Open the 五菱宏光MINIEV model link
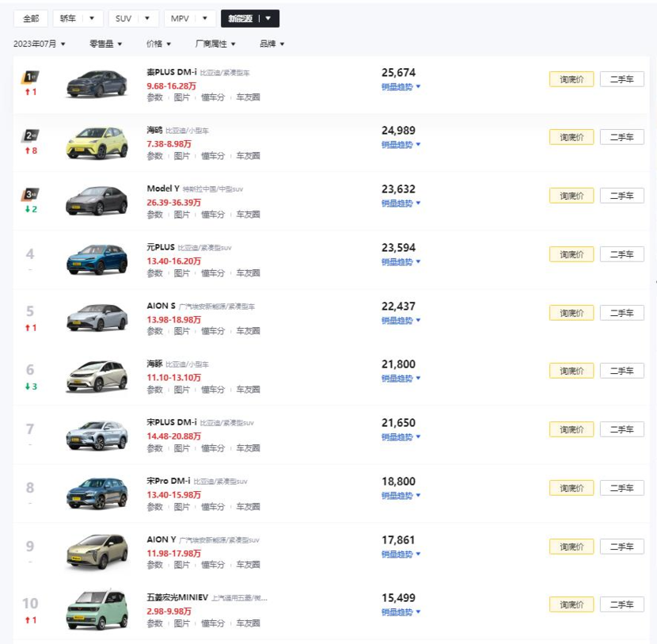The image size is (657, 644). [x=177, y=597]
